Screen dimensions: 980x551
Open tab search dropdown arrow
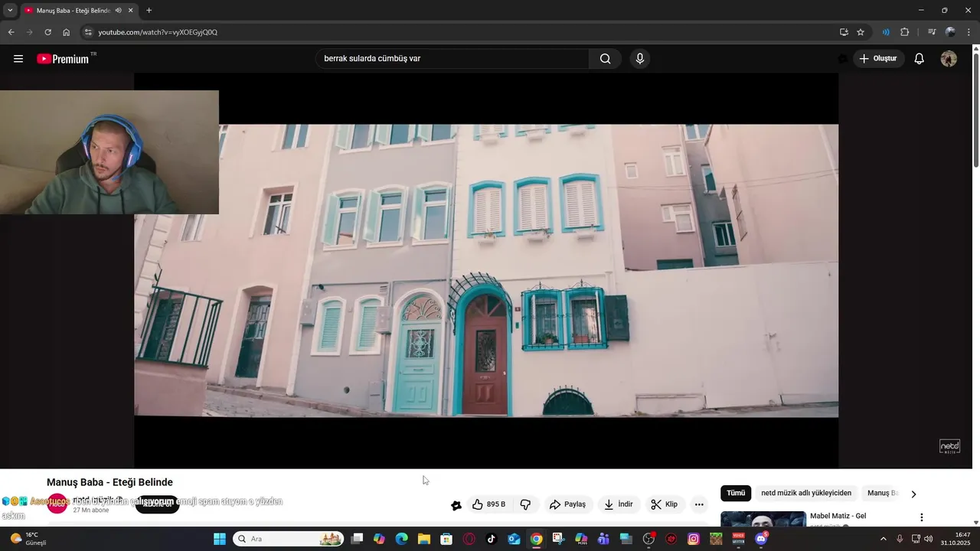[10, 11]
